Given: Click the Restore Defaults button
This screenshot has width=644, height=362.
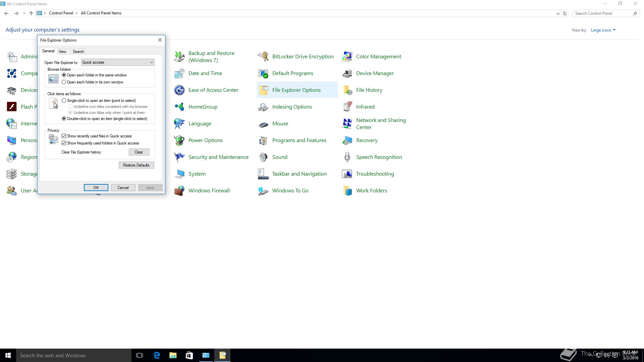Looking at the screenshot, I should (136, 165).
